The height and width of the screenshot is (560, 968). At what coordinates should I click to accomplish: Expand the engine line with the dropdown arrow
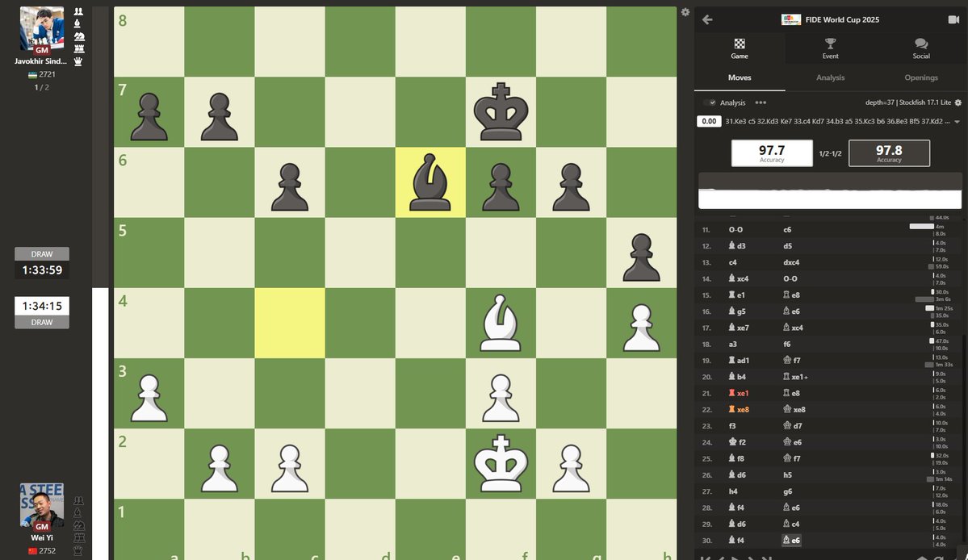(x=956, y=121)
